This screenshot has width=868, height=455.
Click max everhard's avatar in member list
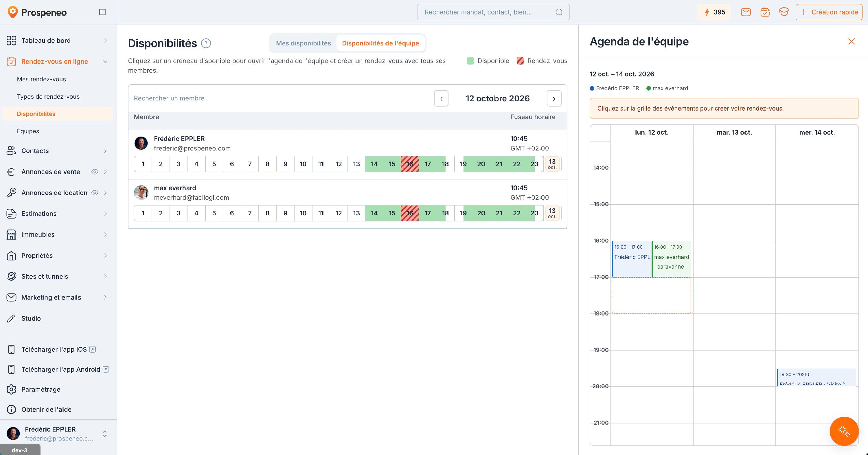141,192
